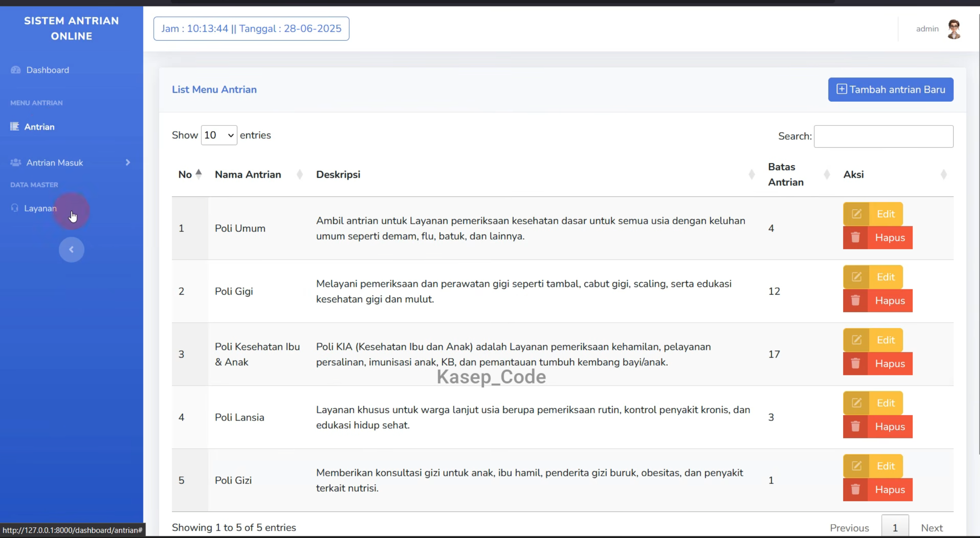Click pencil icon for Poli Kesehatan Ibu & Anak
Screen dimensions: 980x538
tap(857, 340)
